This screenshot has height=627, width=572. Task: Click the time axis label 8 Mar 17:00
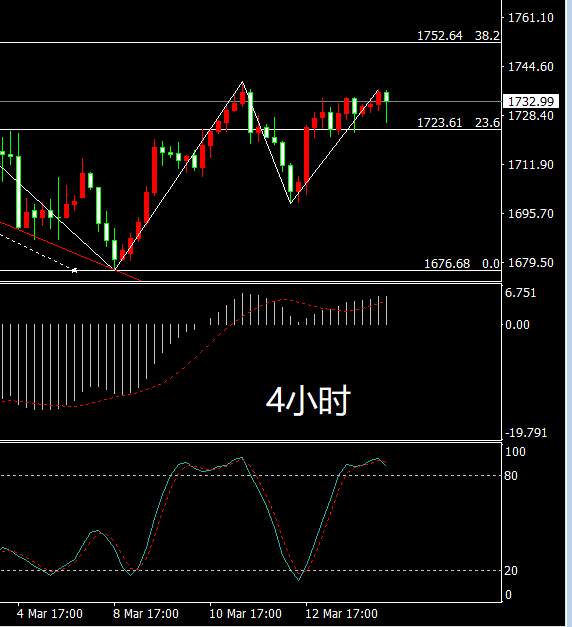tap(146, 613)
